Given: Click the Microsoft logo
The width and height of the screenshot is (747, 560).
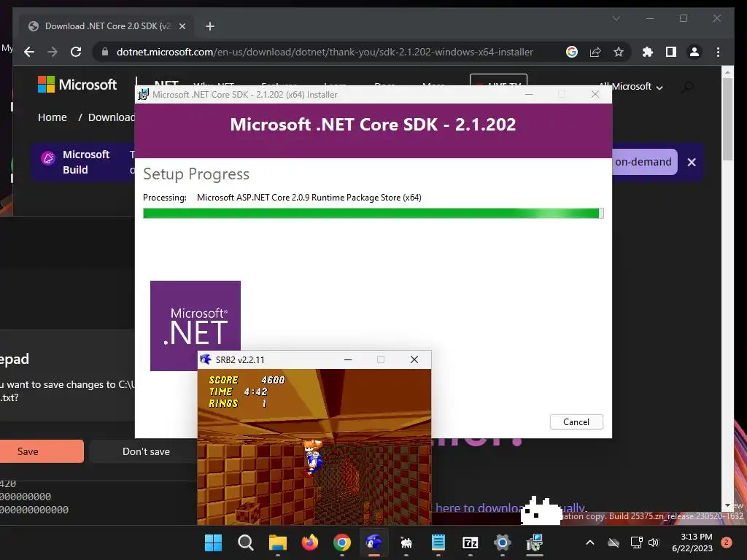Looking at the screenshot, I should tap(77, 85).
